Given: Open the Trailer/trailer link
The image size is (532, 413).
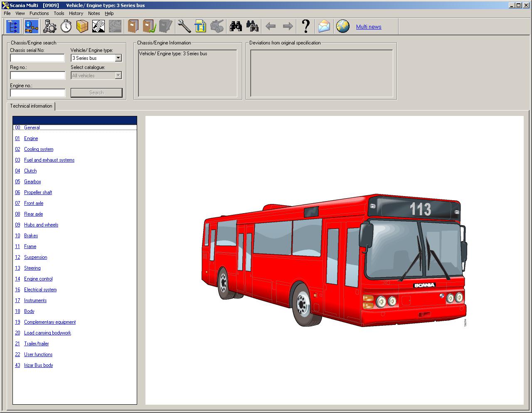Looking at the screenshot, I should 36,344.
